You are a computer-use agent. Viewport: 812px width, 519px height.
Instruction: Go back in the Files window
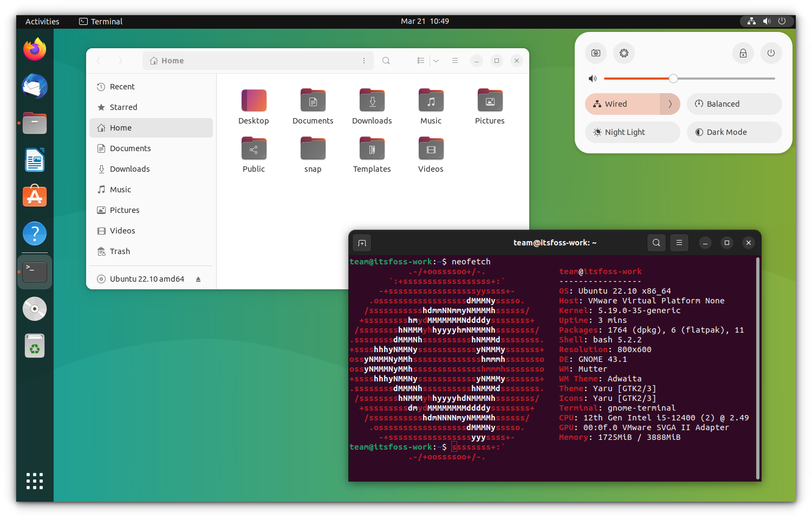tap(99, 61)
